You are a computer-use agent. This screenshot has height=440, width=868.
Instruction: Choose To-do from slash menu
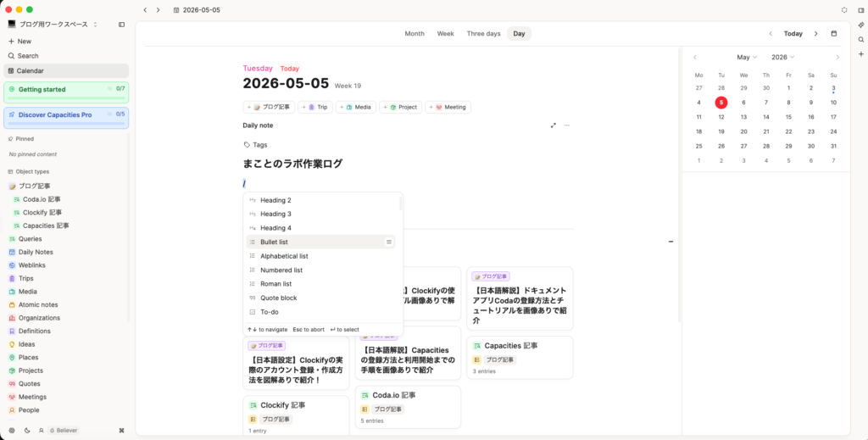pyautogui.click(x=320, y=312)
